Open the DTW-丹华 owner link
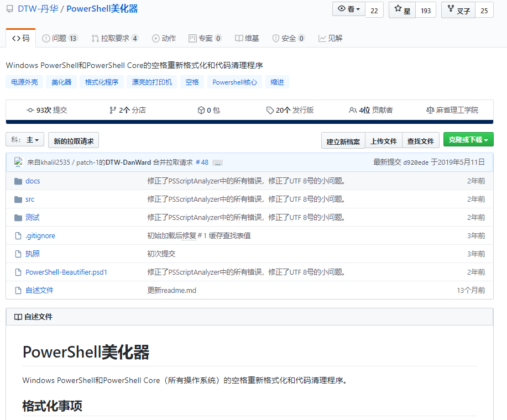 pos(38,9)
